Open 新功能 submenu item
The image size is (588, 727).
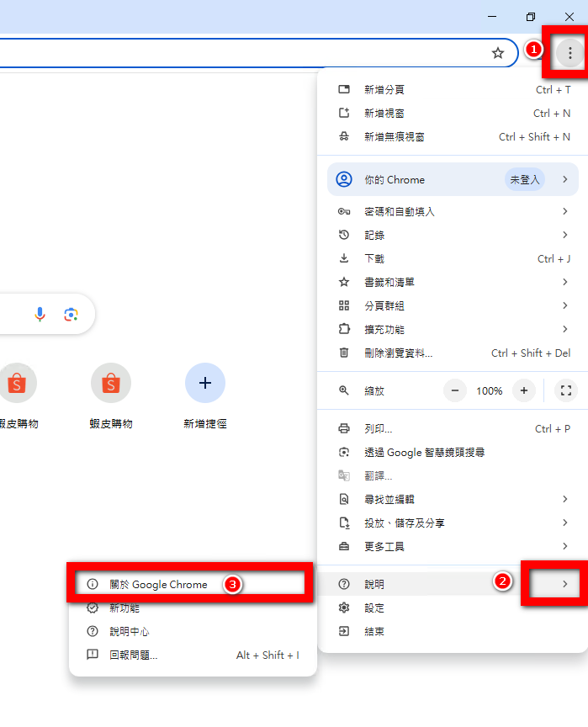193,608
